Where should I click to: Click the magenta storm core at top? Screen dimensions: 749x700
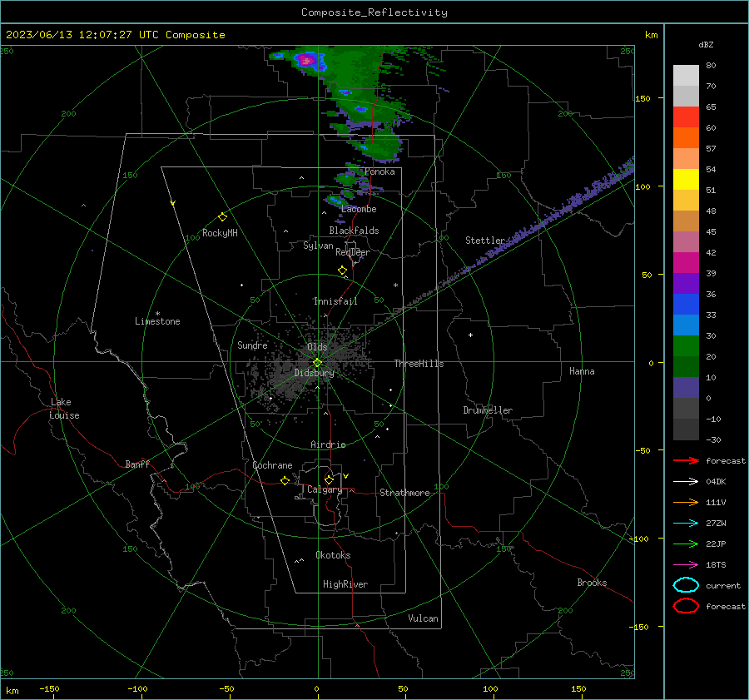point(305,61)
